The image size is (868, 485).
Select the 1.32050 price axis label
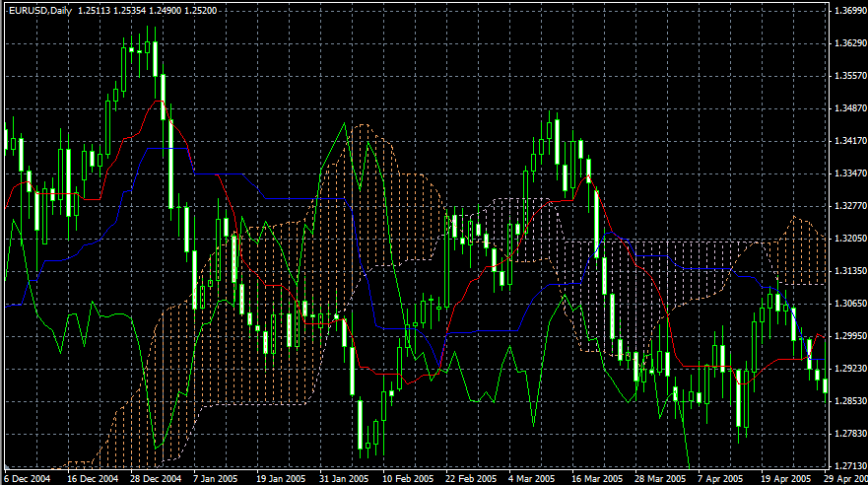[850, 239]
